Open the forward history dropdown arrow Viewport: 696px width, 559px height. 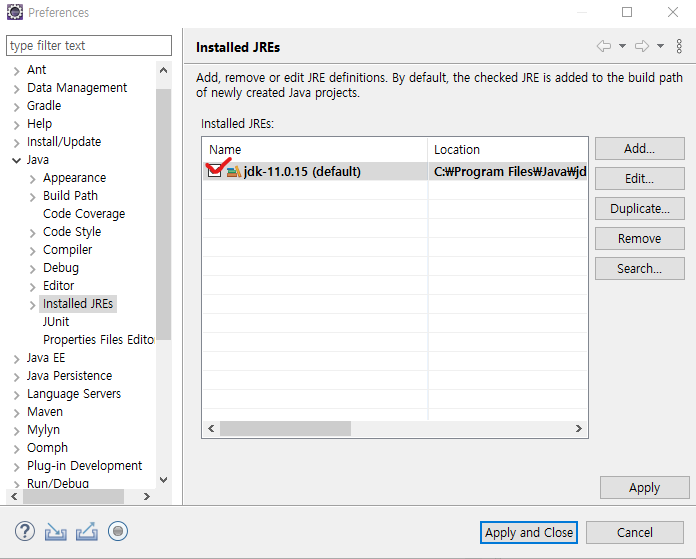click(660, 46)
